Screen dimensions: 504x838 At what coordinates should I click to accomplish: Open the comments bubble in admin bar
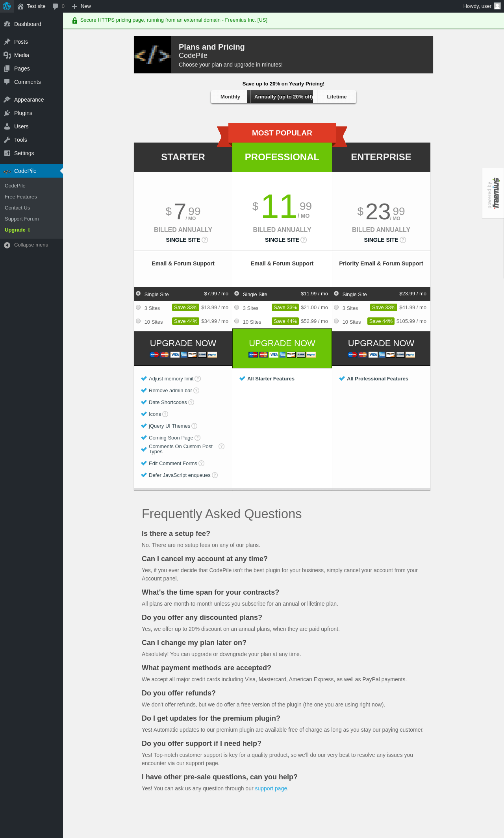[x=56, y=6]
